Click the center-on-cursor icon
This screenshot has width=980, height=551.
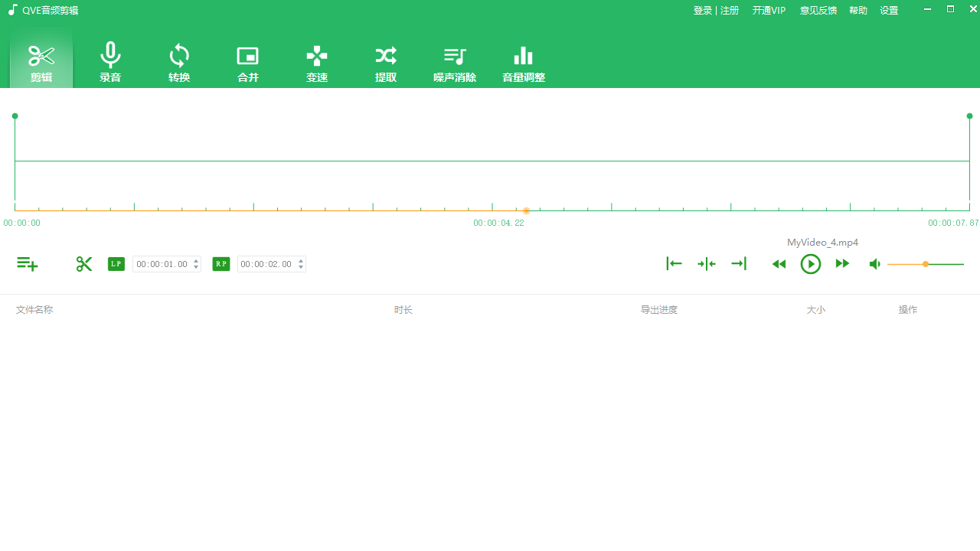[x=707, y=264]
